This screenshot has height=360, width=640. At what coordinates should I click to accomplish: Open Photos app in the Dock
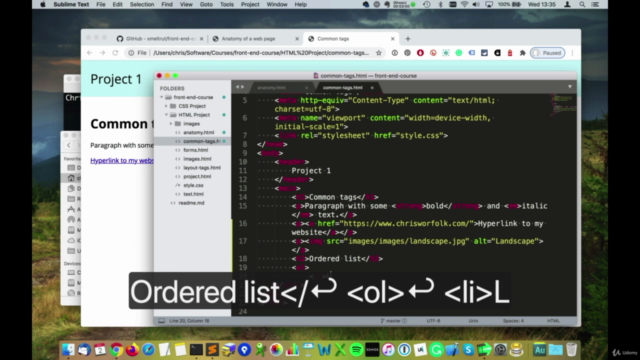pos(276,350)
